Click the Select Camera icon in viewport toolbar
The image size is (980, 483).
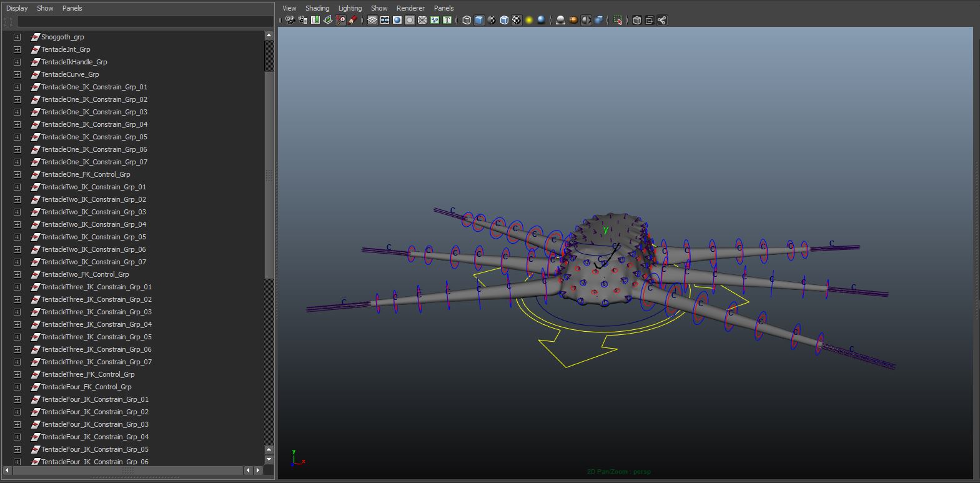pyautogui.click(x=290, y=20)
